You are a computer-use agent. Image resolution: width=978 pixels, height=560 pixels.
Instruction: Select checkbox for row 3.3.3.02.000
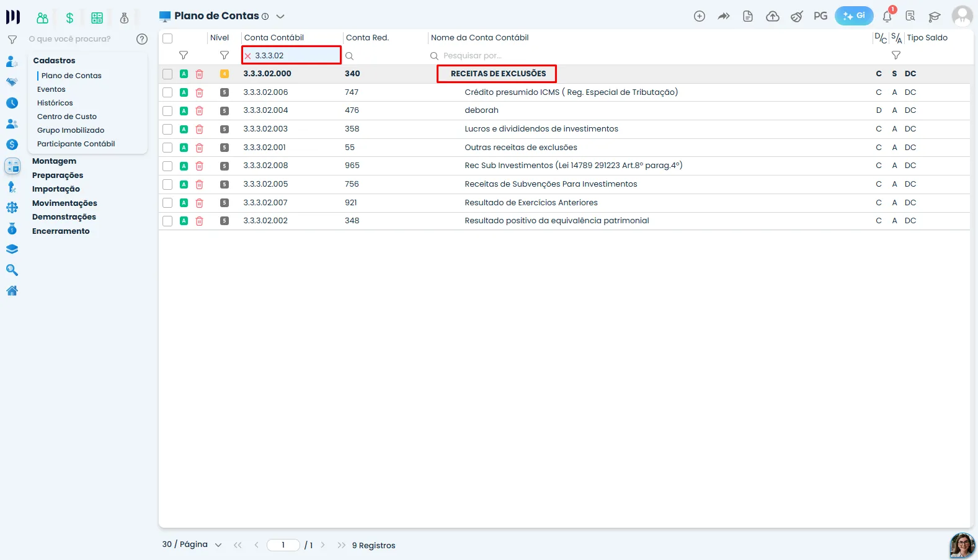pos(167,74)
